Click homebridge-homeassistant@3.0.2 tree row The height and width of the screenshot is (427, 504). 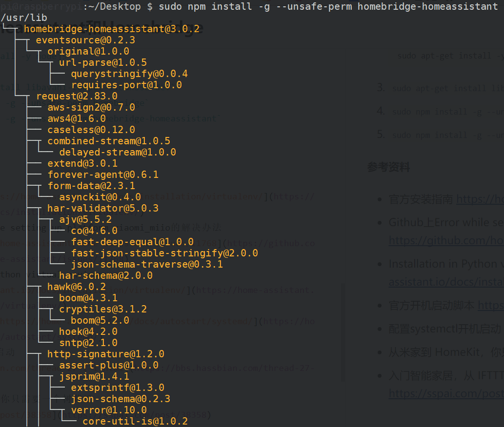click(112, 29)
